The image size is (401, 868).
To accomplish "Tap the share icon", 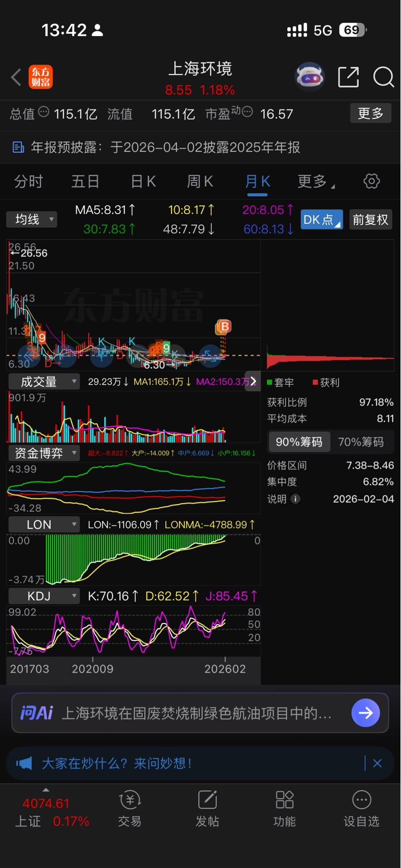I will 348,77.
